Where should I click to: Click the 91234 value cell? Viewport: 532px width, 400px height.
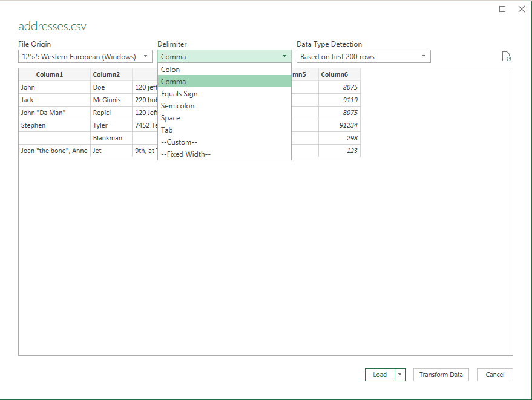pos(340,125)
